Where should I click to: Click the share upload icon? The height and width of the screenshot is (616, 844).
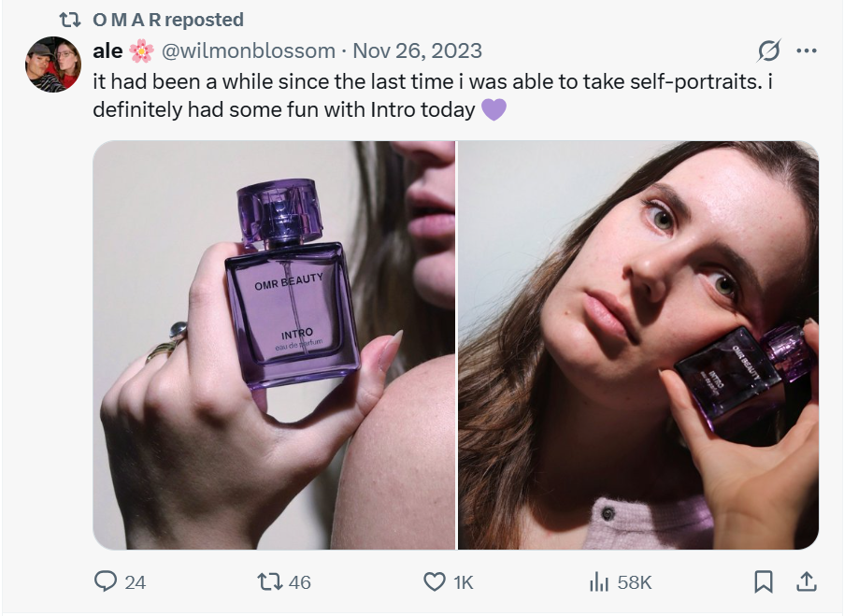pyautogui.click(x=805, y=581)
